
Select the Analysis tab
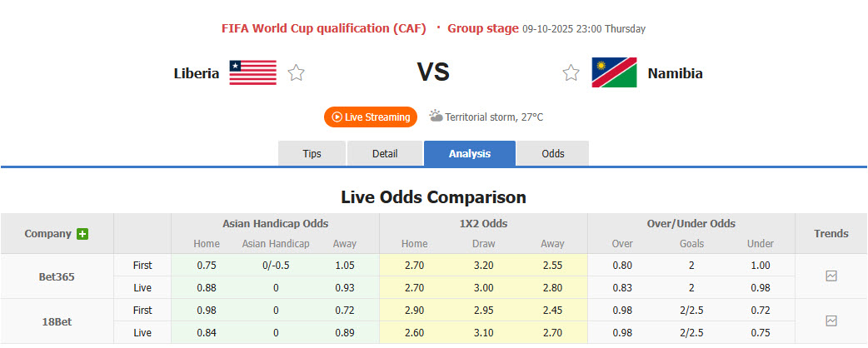pos(470,154)
